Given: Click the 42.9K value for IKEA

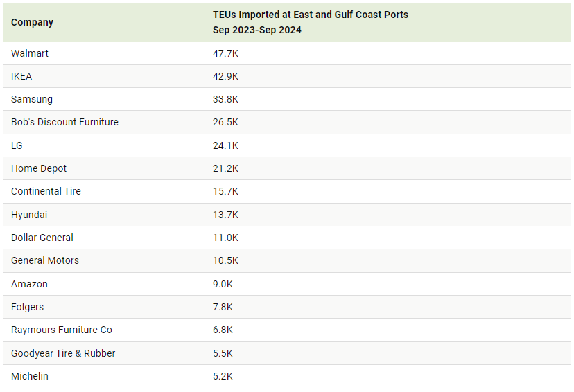Looking at the screenshot, I should point(225,76).
